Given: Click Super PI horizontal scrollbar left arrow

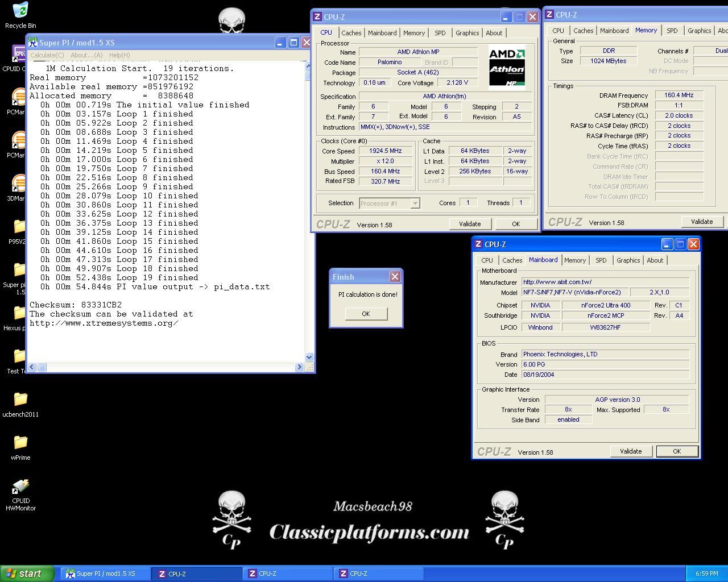Looking at the screenshot, I should point(32,367).
